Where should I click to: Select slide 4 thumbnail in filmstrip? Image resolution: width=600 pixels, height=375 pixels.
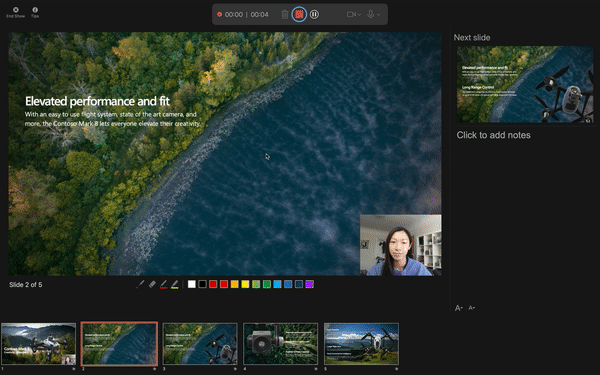click(x=281, y=344)
